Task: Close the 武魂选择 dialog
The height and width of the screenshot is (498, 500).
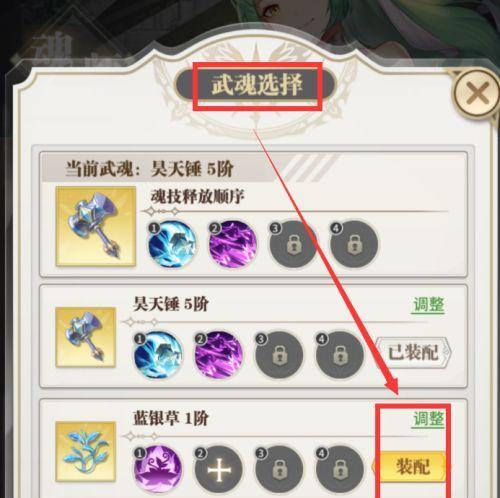Action: pyautogui.click(x=477, y=93)
